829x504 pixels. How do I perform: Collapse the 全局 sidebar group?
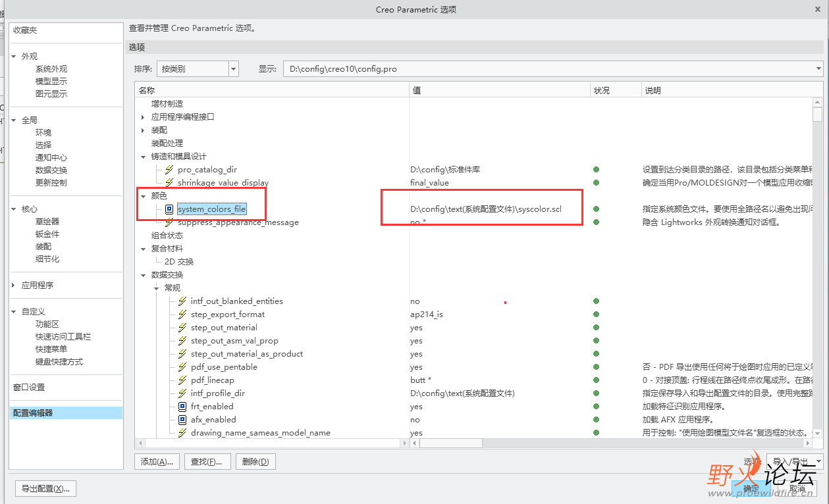tap(14, 120)
